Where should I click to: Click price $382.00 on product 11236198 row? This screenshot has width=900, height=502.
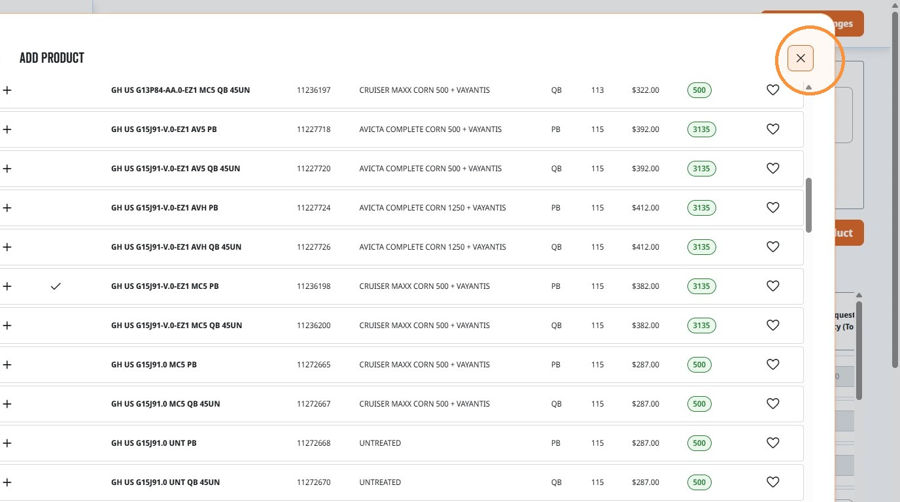(x=645, y=286)
